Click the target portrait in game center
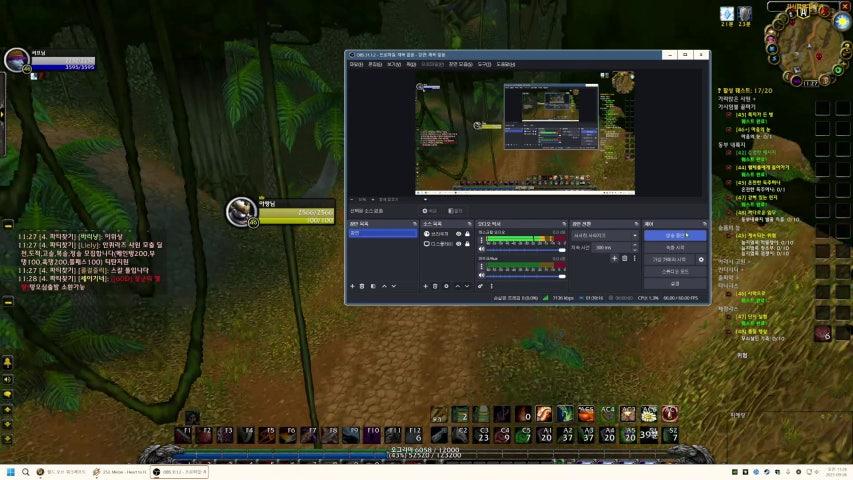The height and width of the screenshot is (480, 853). [x=241, y=212]
